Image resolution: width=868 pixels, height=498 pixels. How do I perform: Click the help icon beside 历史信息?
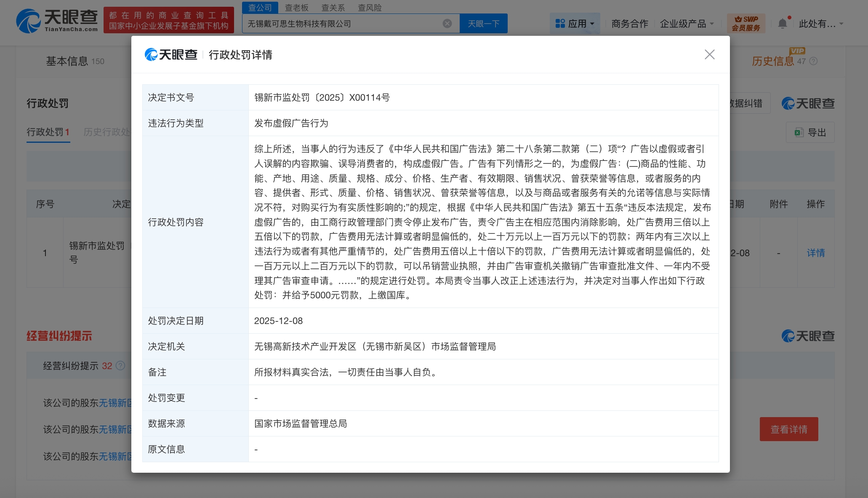813,62
